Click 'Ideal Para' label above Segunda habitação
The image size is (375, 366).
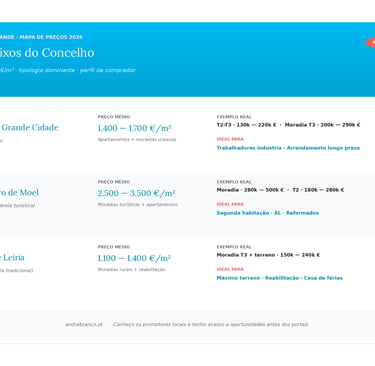[230, 204]
